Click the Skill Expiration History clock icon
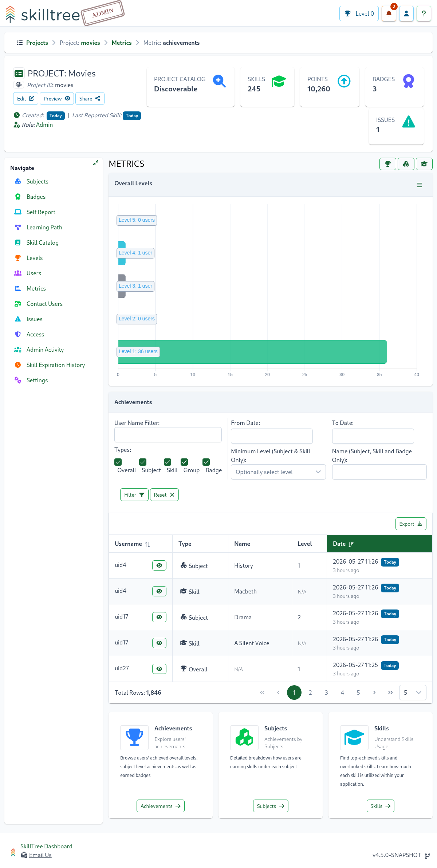This screenshot has height=868, width=437. (x=18, y=365)
